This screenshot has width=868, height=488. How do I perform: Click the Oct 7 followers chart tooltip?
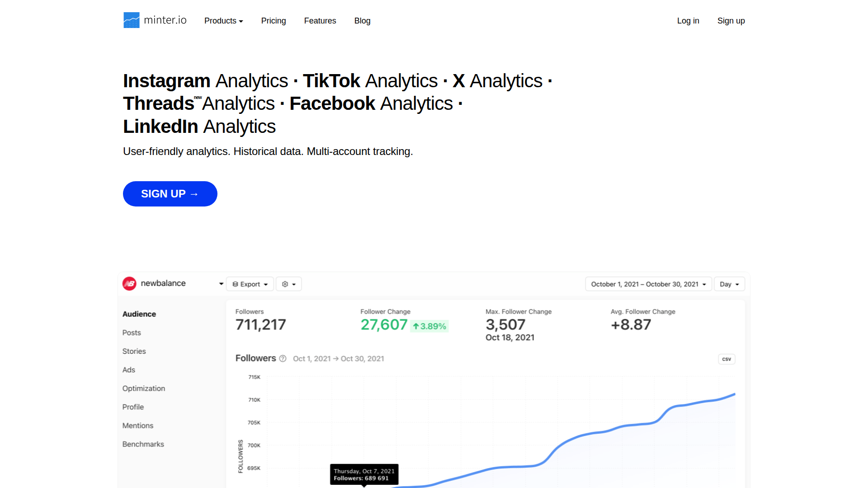pos(364,474)
